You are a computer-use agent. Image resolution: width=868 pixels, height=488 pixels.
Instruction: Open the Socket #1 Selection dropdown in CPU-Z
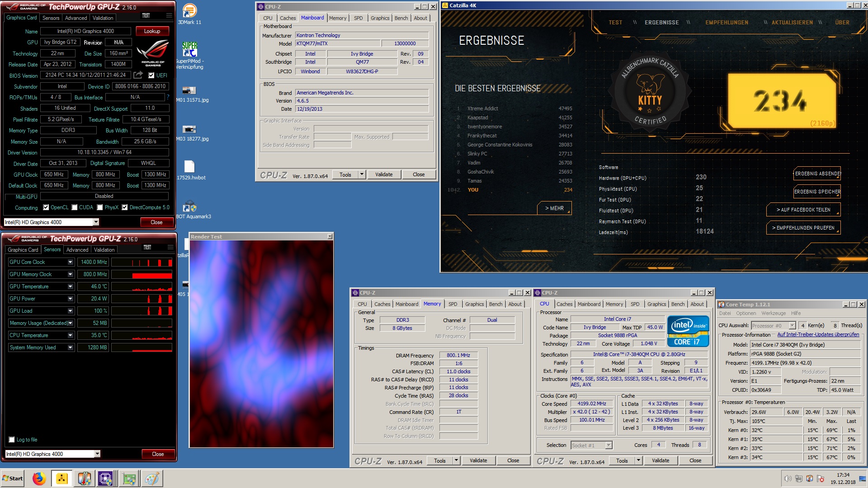[609, 445]
